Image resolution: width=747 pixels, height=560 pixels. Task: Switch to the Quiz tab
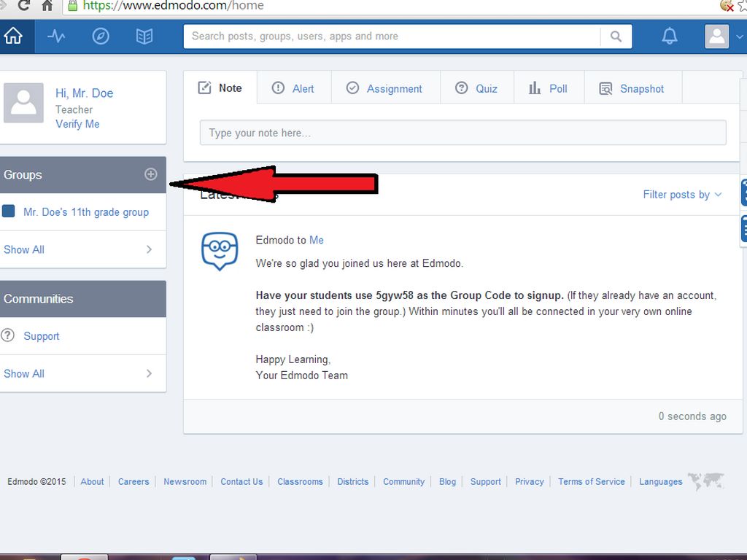pos(477,88)
